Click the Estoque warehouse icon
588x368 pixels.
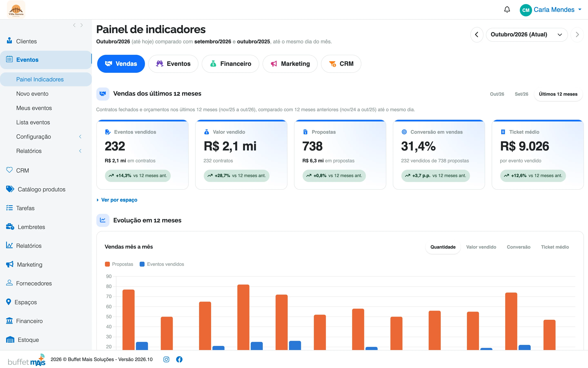pyautogui.click(x=10, y=339)
